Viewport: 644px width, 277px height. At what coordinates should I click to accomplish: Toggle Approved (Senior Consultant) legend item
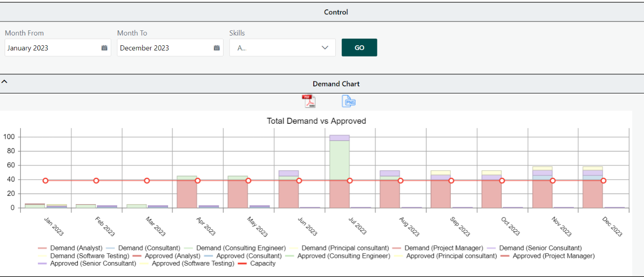87,263
